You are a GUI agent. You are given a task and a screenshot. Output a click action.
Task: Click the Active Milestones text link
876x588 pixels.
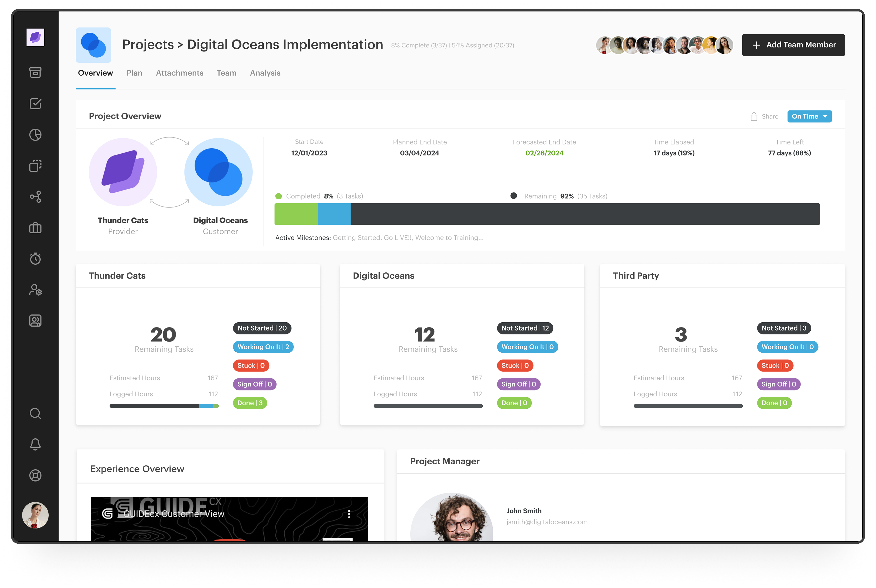pos(380,238)
